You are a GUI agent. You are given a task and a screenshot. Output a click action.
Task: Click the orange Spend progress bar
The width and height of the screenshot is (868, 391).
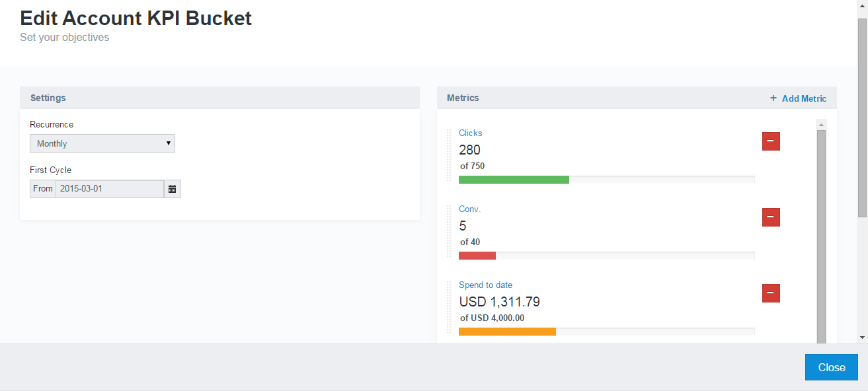(507, 332)
